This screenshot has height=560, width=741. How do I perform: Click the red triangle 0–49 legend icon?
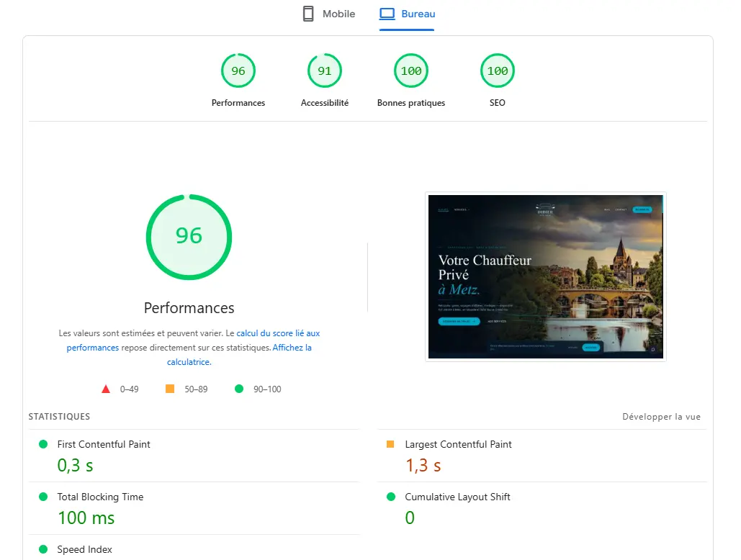(106, 389)
